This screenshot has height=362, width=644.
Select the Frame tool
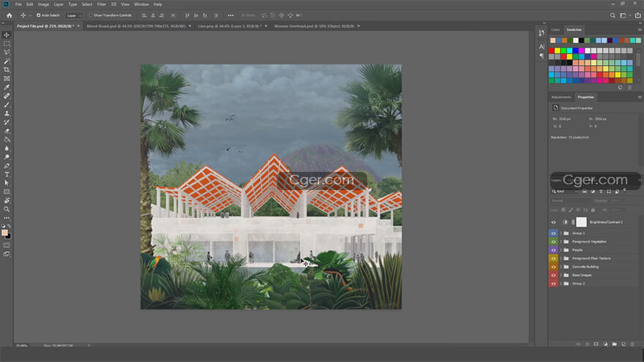pyautogui.click(x=7, y=78)
